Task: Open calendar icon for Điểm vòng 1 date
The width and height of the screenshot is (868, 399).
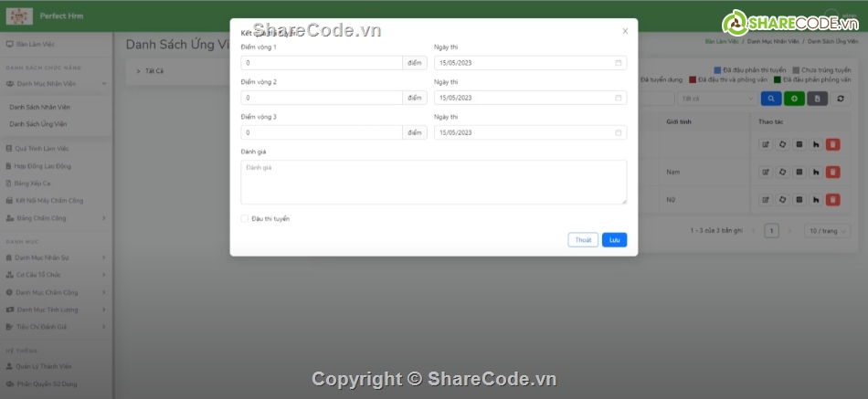Action: click(619, 63)
